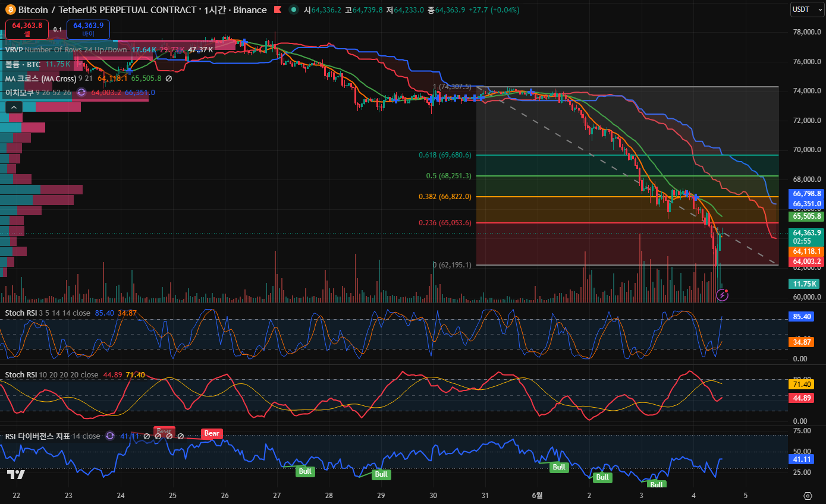Open the USDT currency dropdown

tap(807, 10)
